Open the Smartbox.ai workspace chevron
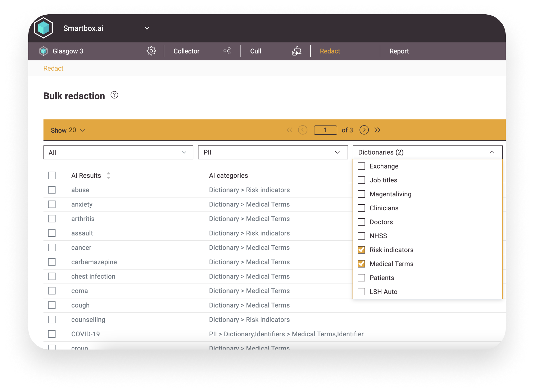This screenshot has width=534, height=392. 147,29
